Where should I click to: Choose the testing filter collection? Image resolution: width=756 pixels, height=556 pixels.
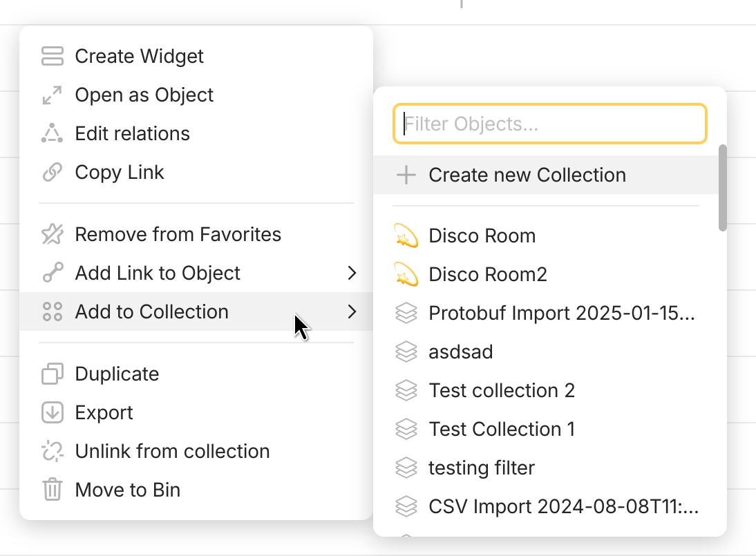pos(482,468)
